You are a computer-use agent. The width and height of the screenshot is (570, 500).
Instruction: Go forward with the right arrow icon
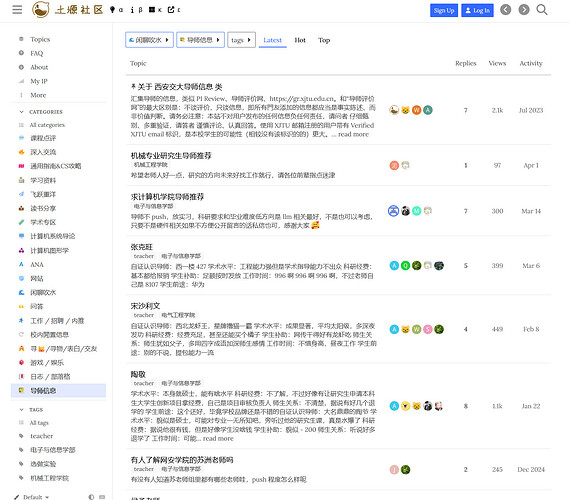tap(523, 9)
